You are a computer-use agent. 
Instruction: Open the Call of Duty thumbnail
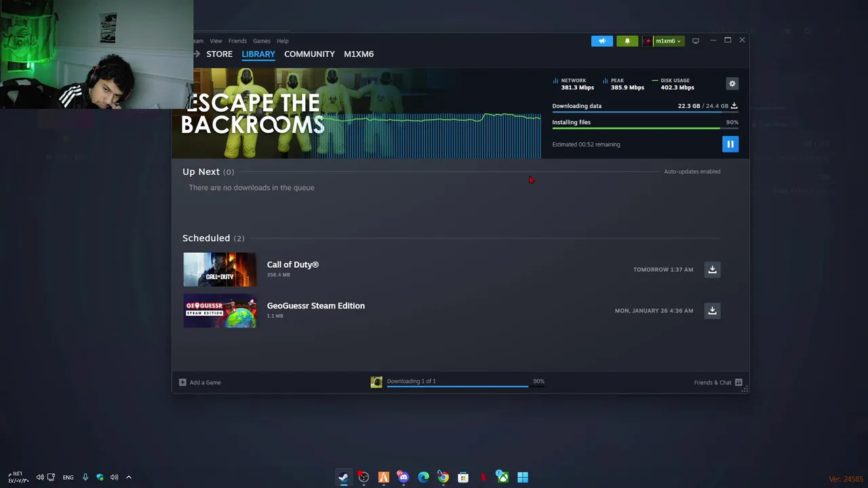(x=220, y=270)
